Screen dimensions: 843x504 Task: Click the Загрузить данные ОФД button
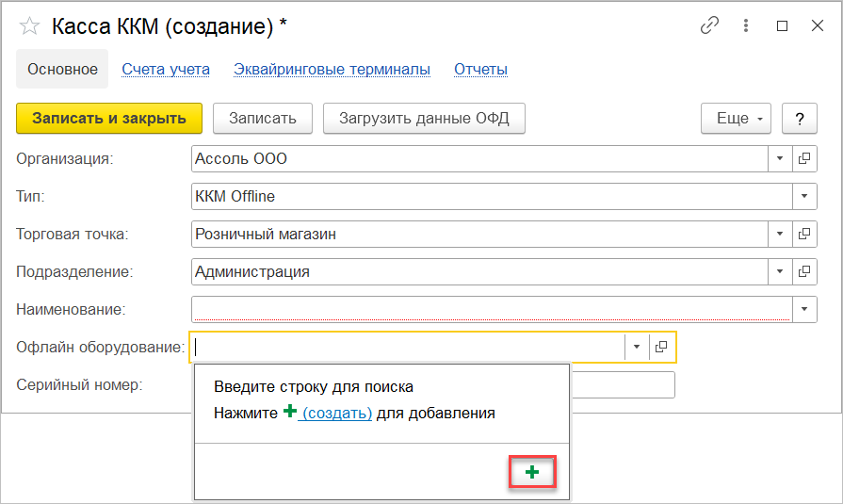coord(424,119)
